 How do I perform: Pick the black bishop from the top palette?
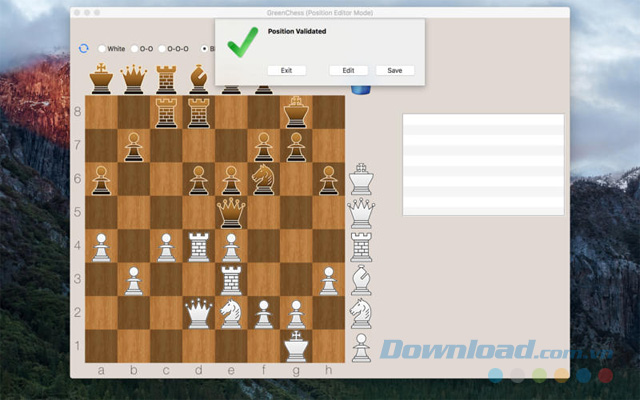point(199,79)
